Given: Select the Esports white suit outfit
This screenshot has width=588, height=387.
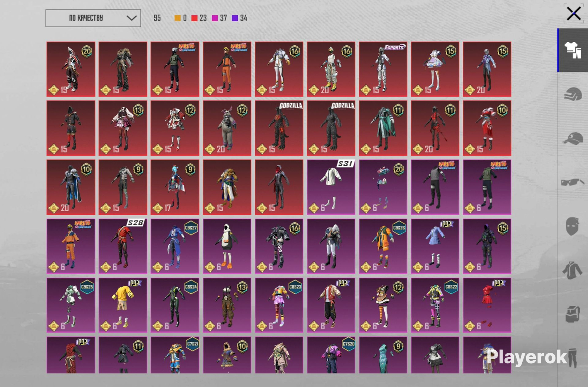Looking at the screenshot, I should point(383,69).
